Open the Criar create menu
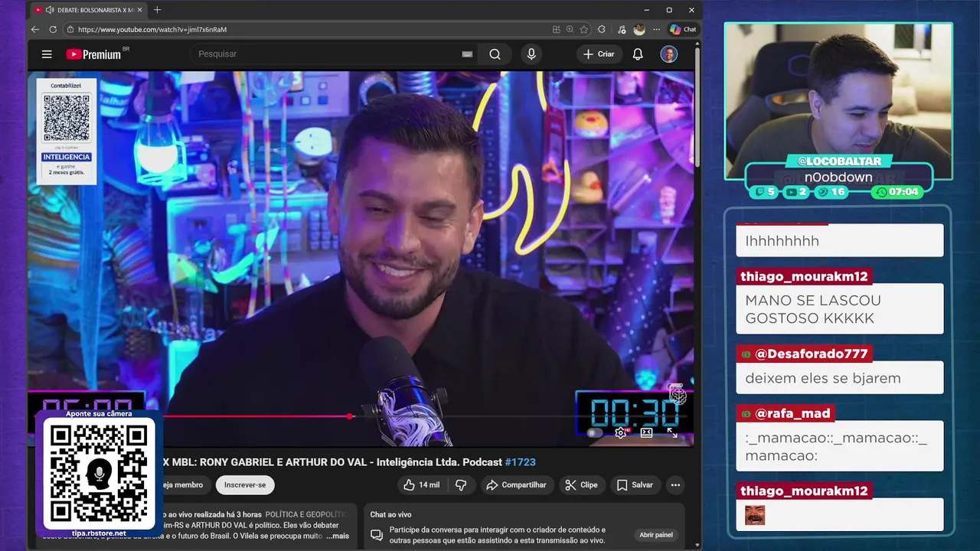The image size is (980, 551). 599,54
